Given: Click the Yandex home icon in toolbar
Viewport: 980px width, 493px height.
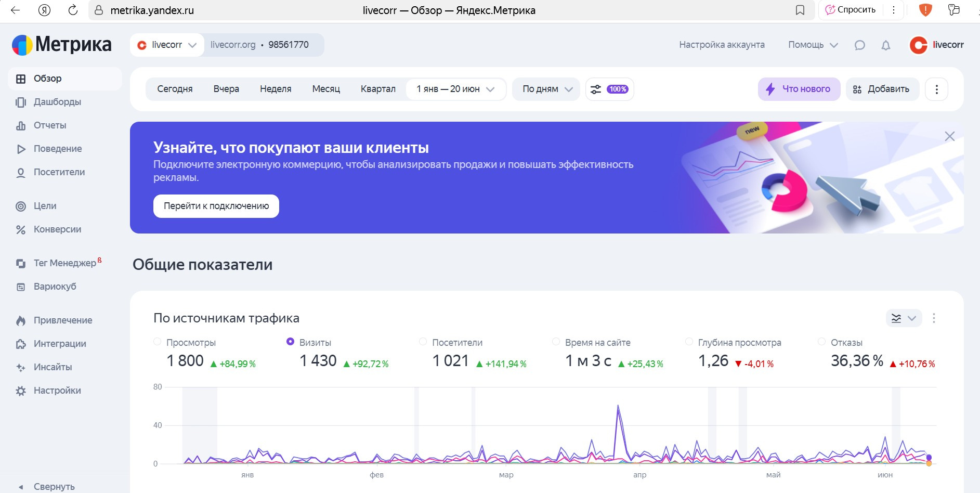Looking at the screenshot, I should click(45, 10).
